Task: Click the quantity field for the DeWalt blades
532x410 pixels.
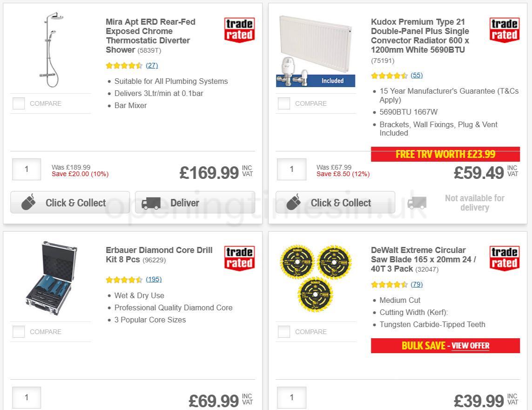Action: pos(291,397)
